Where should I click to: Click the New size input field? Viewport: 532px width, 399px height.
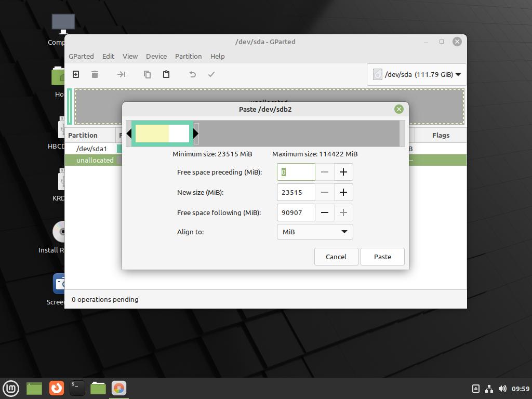(x=296, y=192)
